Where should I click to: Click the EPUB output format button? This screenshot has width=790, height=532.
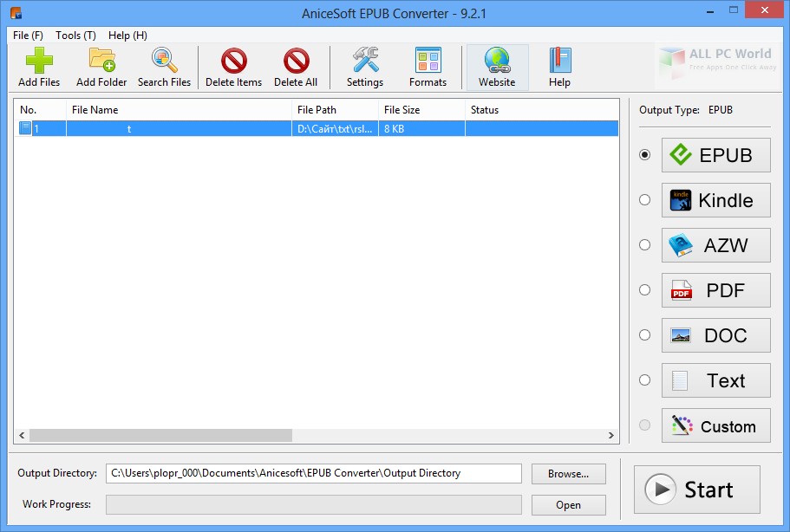coord(716,155)
